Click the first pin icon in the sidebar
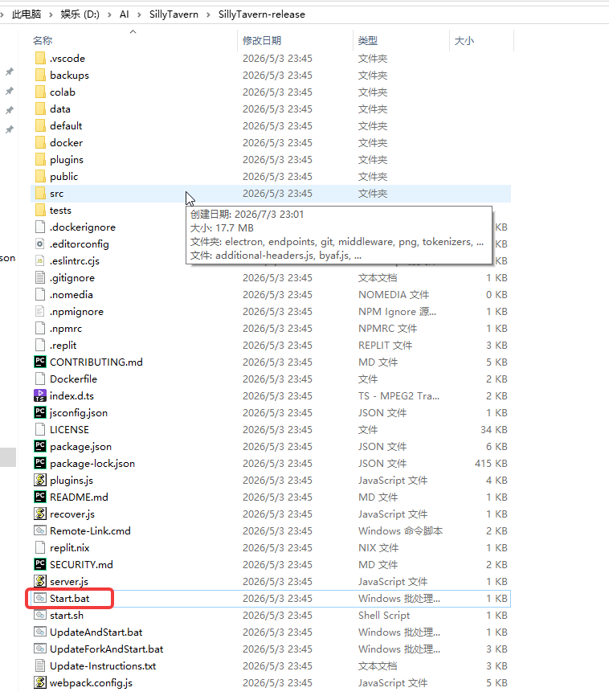 [10, 72]
